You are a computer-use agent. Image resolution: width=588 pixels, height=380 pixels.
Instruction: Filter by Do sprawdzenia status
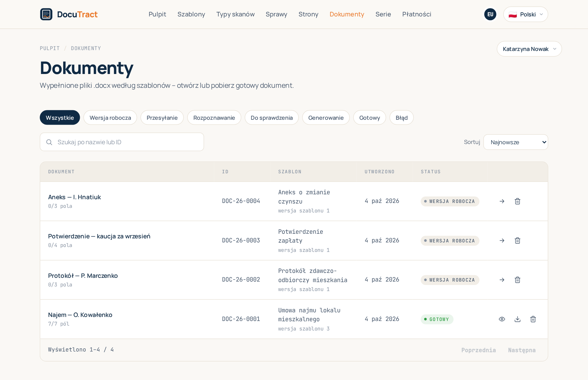272,118
